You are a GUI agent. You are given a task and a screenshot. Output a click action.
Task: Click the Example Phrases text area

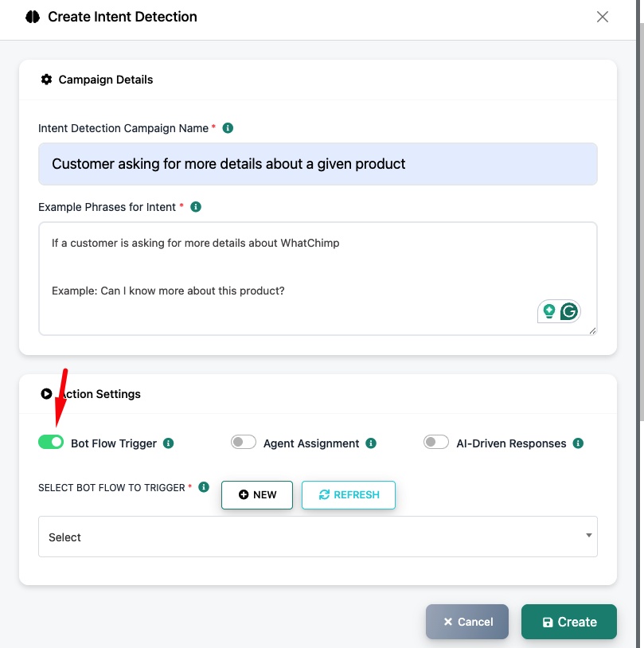click(318, 279)
